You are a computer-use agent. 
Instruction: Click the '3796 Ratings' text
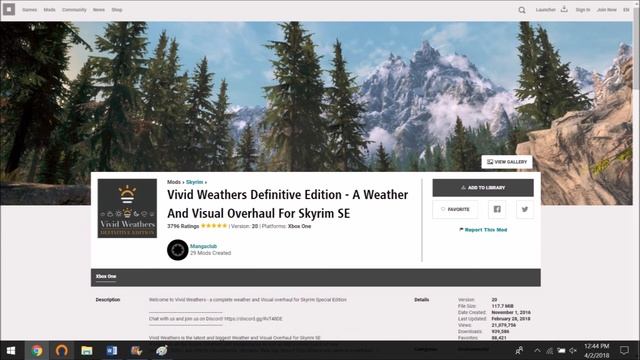click(183, 226)
